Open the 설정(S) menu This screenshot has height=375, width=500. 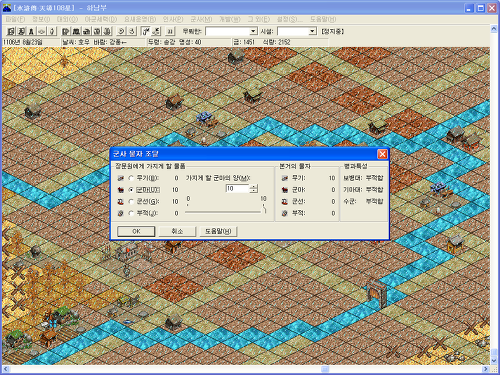289,19
